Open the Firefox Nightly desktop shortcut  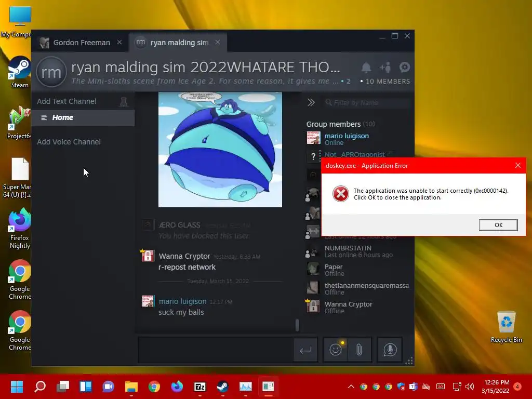[x=20, y=229]
